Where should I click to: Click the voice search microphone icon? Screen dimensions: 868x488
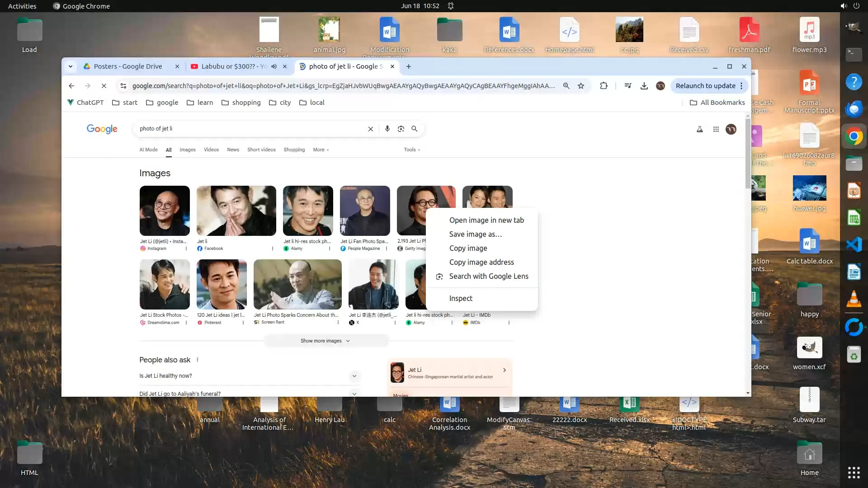[x=387, y=129]
